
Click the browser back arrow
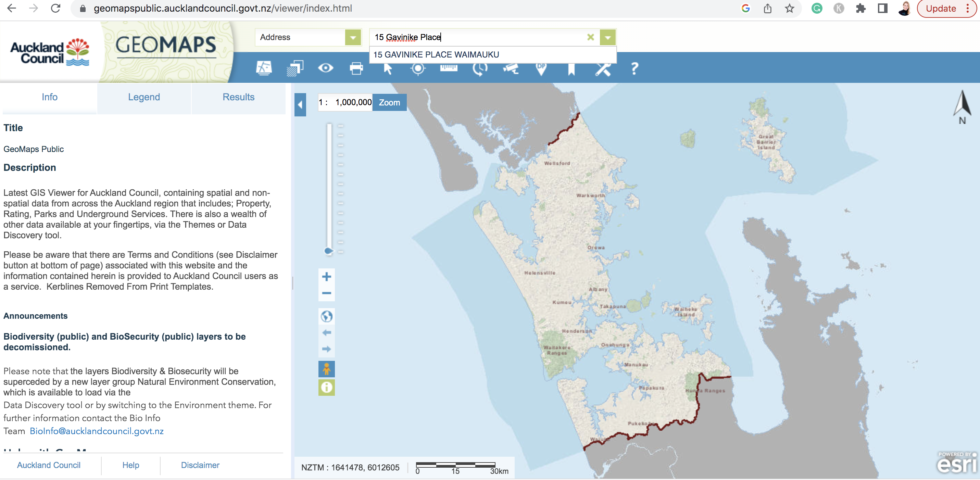[12, 8]
